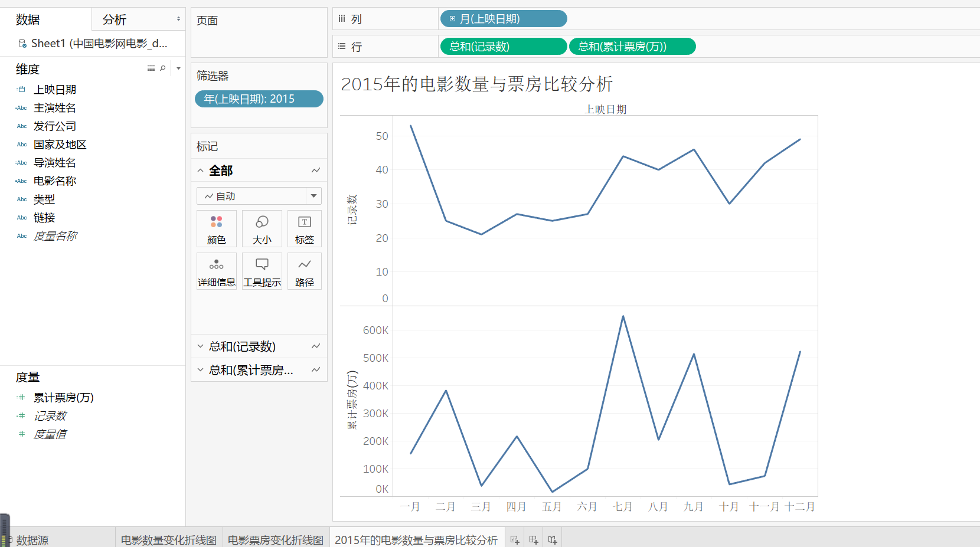Click the 年(上映日期): 2015 filter pill
This screenshot has height=547, width=980.
259,99
